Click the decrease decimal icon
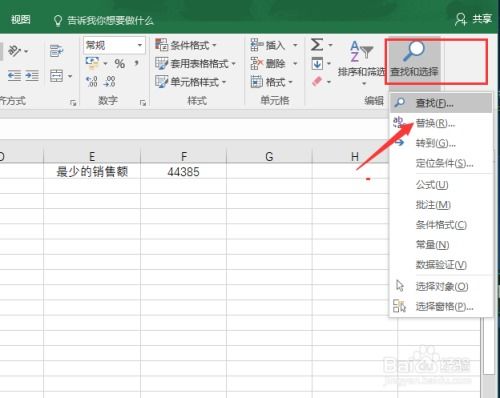The height and width of the screenshot is (398, 500). (x=109, y=81)
